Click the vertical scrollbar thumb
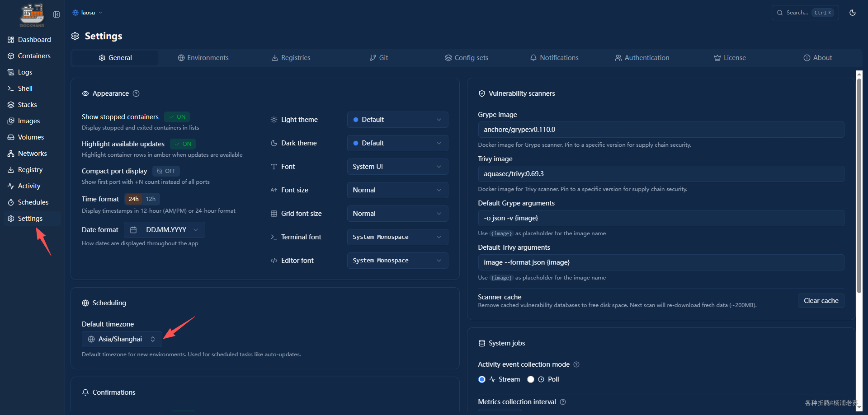This screenshot has height=415, width=868. tap(859, 186)
